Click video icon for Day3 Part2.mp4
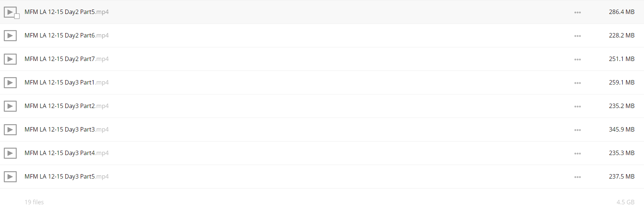Image resolution: width=644 pixels, height=212 pixels. tap(10, 106)
